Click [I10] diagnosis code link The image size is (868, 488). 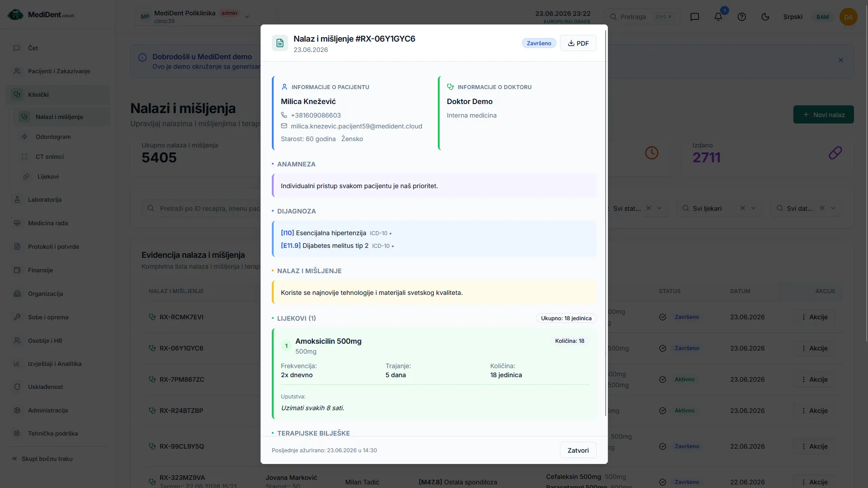click(287, 233)
